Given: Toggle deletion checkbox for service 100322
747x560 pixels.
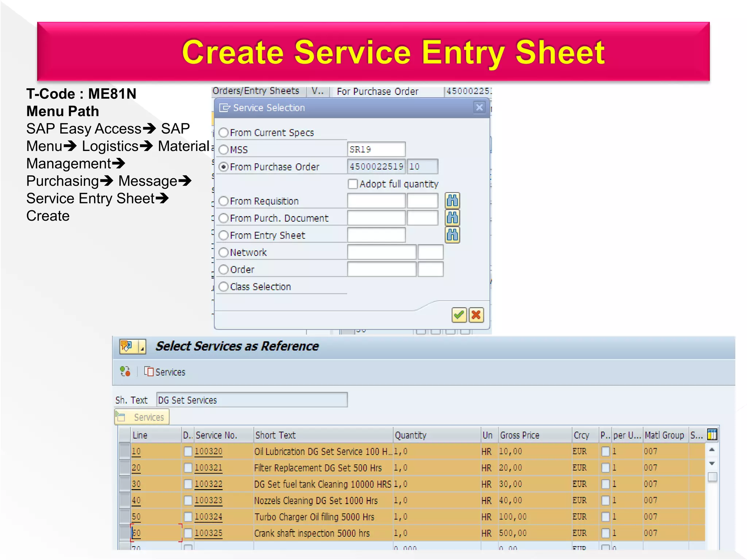Looking at the screenshot, I should [188, 484].
